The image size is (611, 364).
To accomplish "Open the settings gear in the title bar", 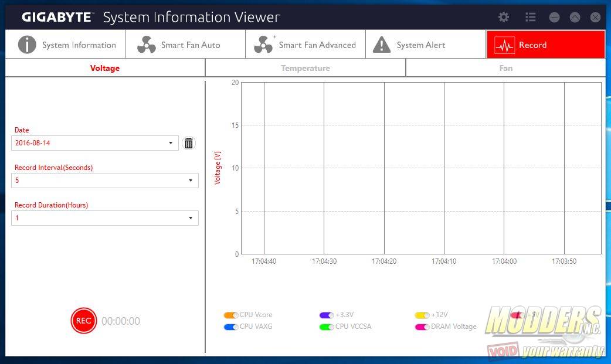I will (504, 17).
